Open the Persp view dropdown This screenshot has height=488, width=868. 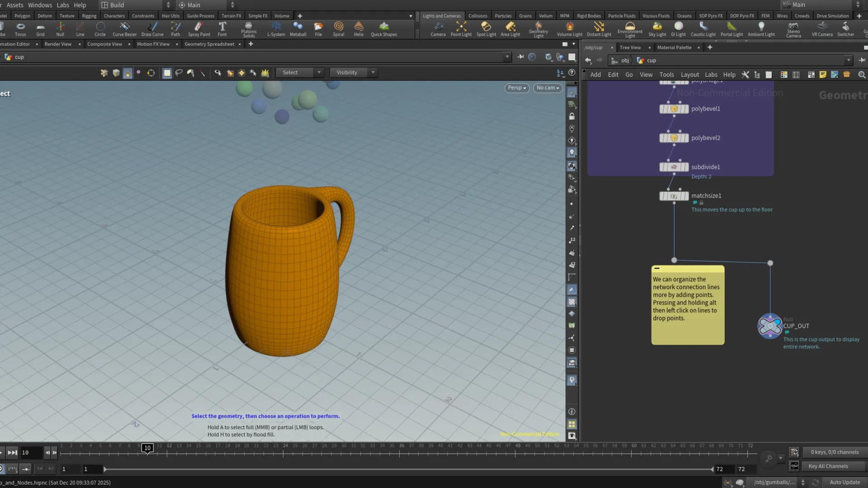516,88
